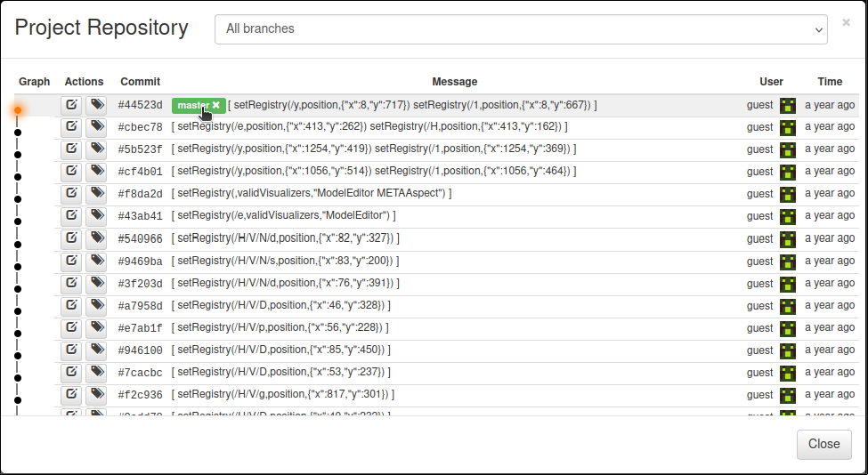This screenshot has height=475, width=868.
Task: Click create-branch icon for commit #7cacbc
Action: click(71, 373)
